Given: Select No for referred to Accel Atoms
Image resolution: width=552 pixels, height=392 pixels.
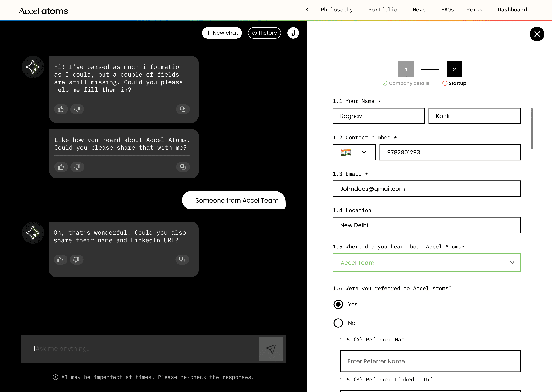Looking at the screenshot, I should point(338,323).
